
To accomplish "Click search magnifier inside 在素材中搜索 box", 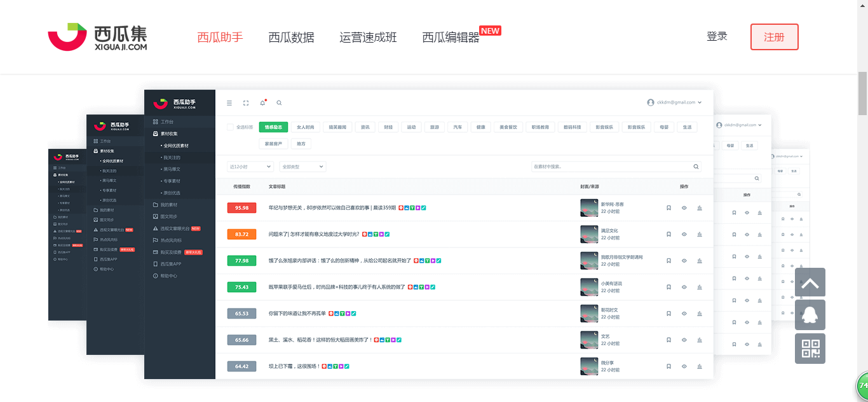I will pyautogui.click(x=696, y=167).
